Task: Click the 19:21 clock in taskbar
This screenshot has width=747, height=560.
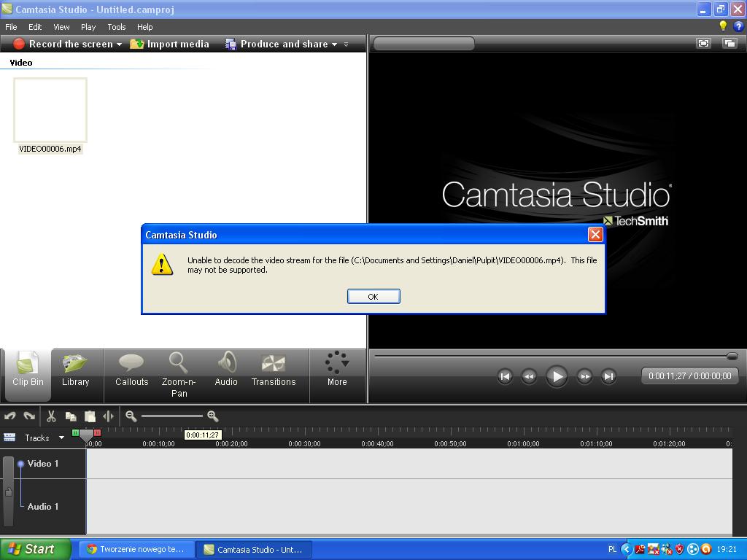Action: (x=727, y=549)
